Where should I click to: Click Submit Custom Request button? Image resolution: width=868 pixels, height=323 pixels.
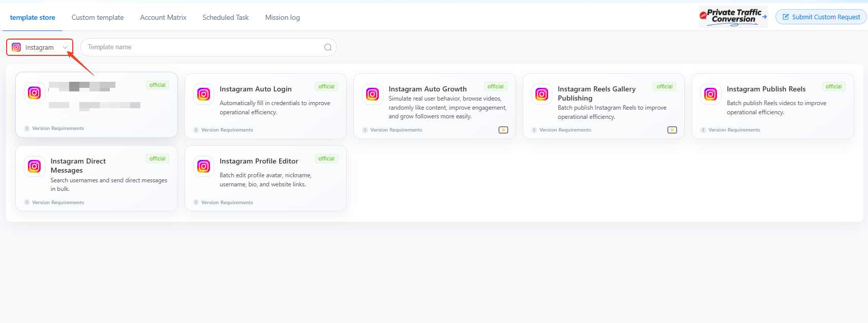point(821,17)
